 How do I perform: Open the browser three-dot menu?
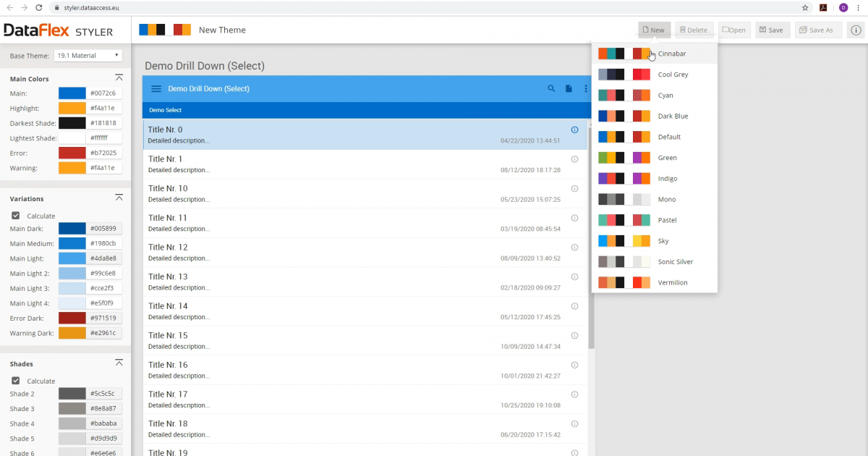point(860,7)
